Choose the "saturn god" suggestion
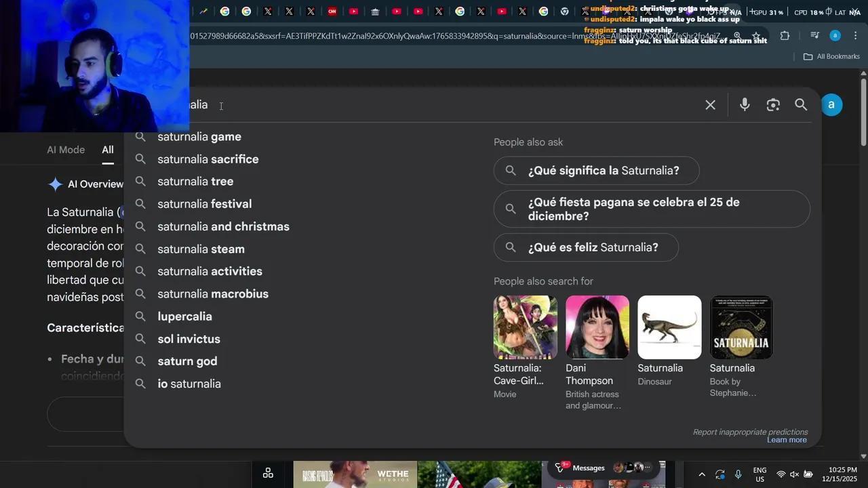This screenshot has height=488, width=868. pyautogui.click(x=188, y=361)
